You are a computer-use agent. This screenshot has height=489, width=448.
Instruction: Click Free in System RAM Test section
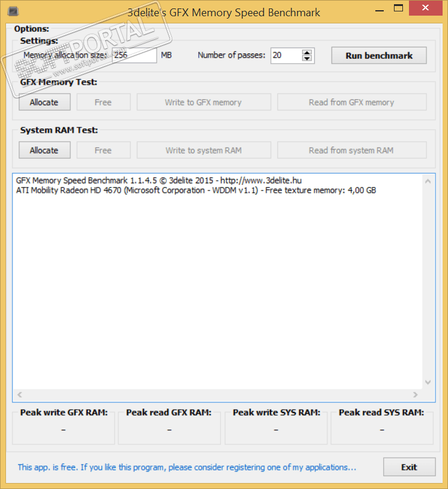(x=103, y=150)
